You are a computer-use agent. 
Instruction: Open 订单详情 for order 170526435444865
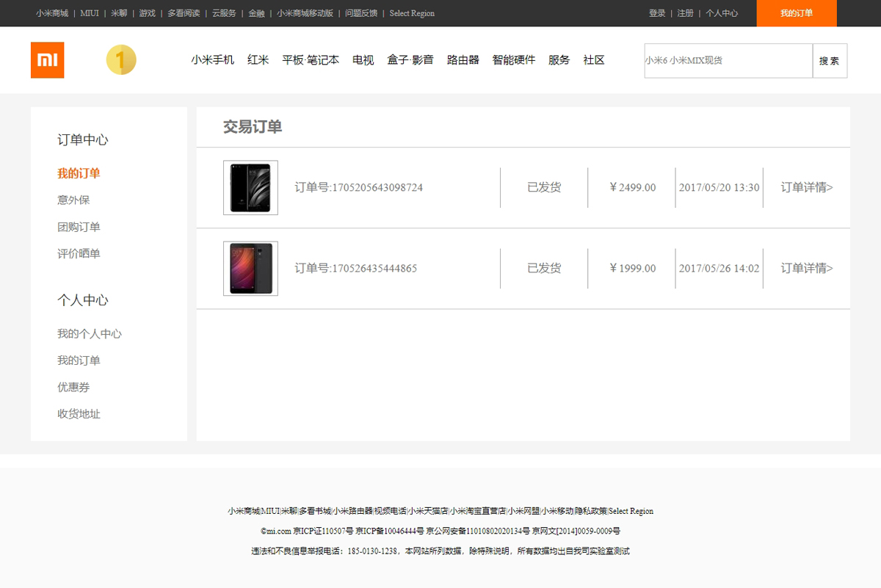coord(807,268)
